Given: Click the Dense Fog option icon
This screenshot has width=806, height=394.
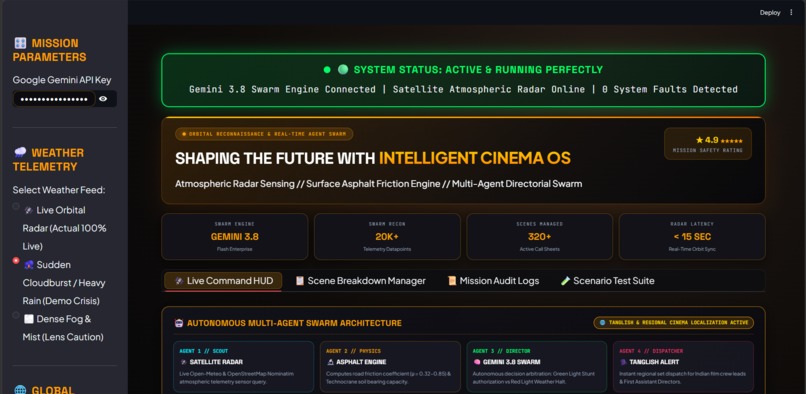Looking at the screenshot, I should (29, 319).
